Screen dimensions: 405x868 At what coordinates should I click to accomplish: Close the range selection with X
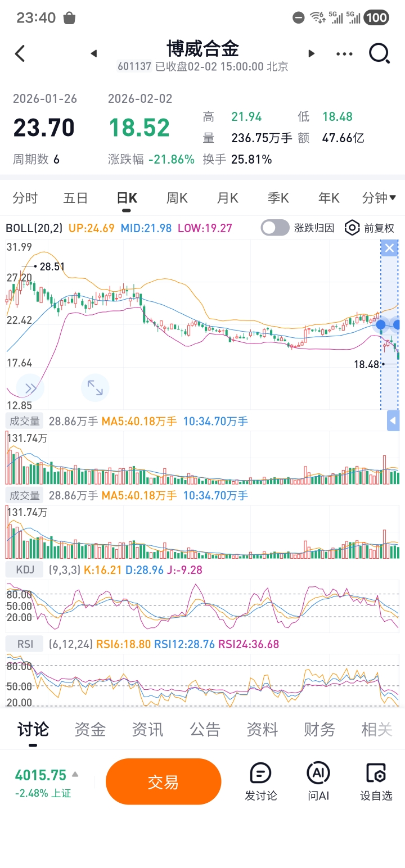[389, 248]
